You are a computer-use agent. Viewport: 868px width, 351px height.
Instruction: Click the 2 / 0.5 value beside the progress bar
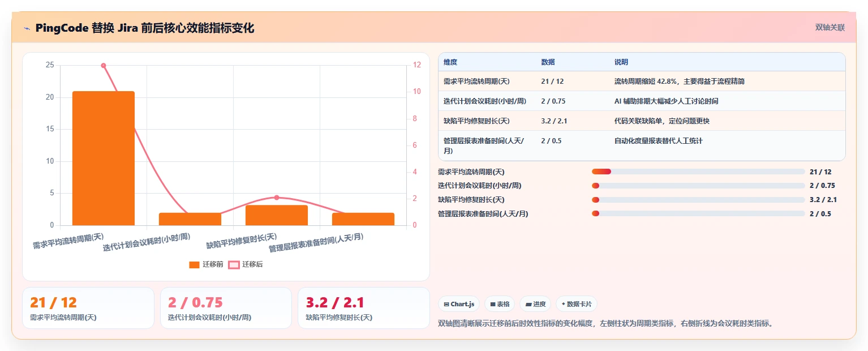pyautogui.click(x=820, y=214)
